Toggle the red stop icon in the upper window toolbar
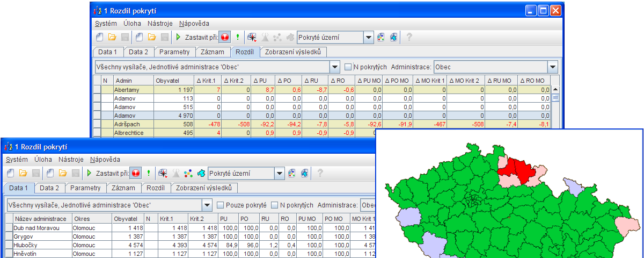 click(224, 38)
